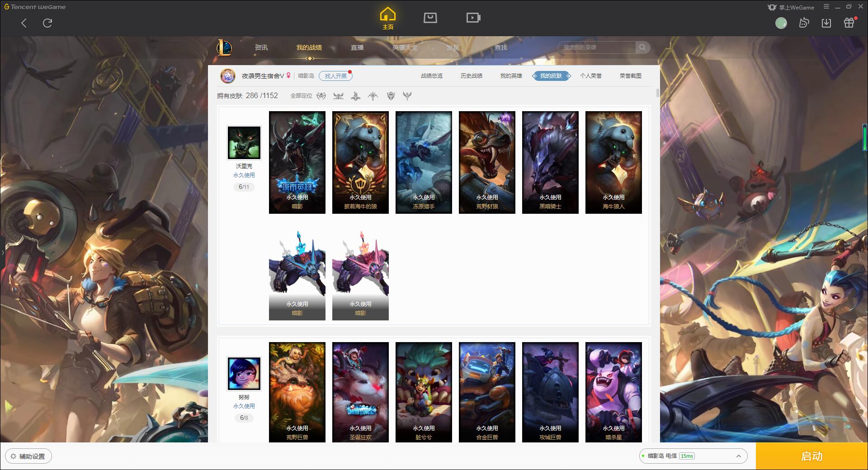Image resolution: width=868 pixels, height=470 pixels.
Task: Select the 我的皮肤 sub-tab
Action: pos(551,76)
